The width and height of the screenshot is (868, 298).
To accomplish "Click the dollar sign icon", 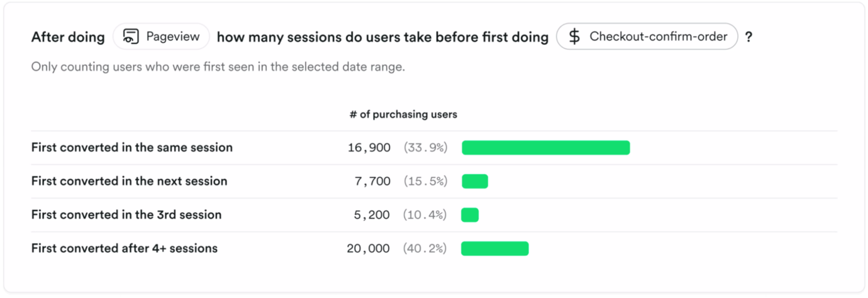I will coord(574,36).
